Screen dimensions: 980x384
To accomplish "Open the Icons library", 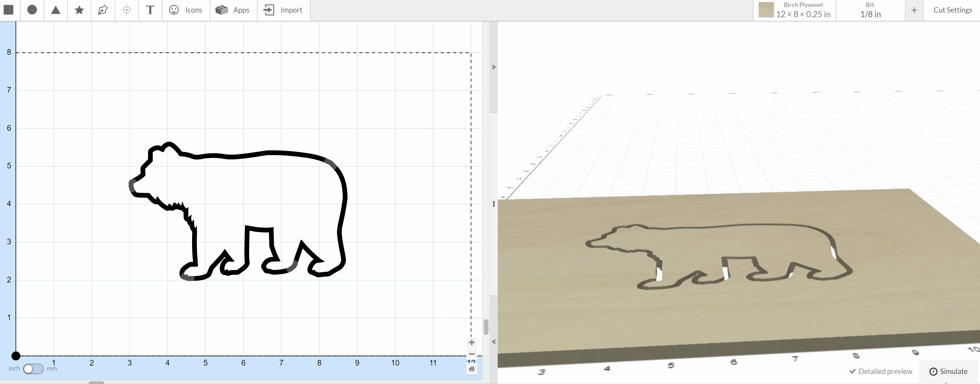I will [x=186, y=10].
